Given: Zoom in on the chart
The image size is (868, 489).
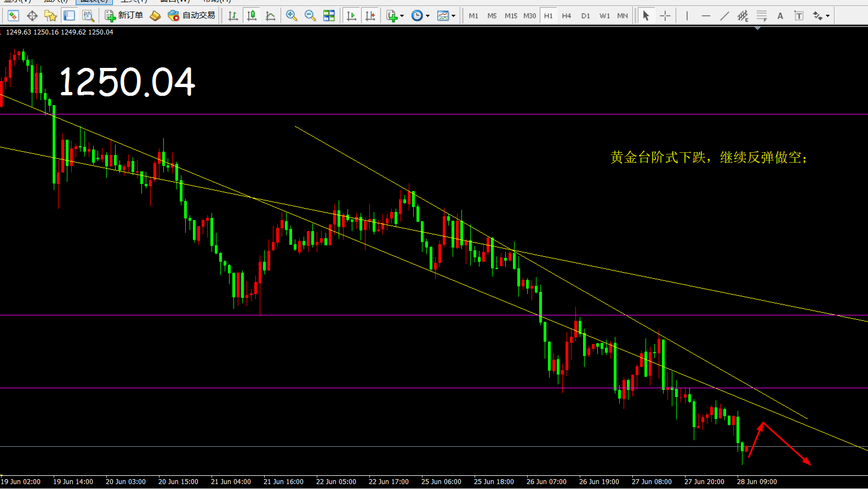Looking at the screenshot, I should tap(292, 16).
